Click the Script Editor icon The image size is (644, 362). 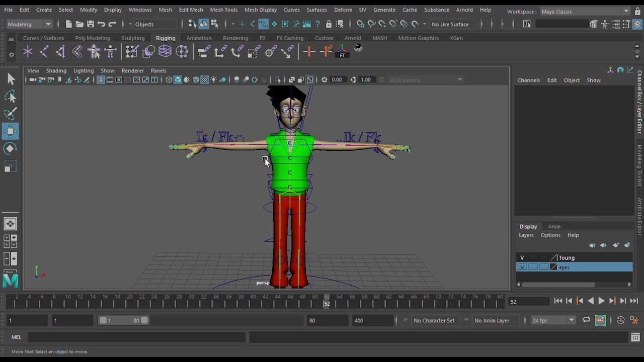635,337
